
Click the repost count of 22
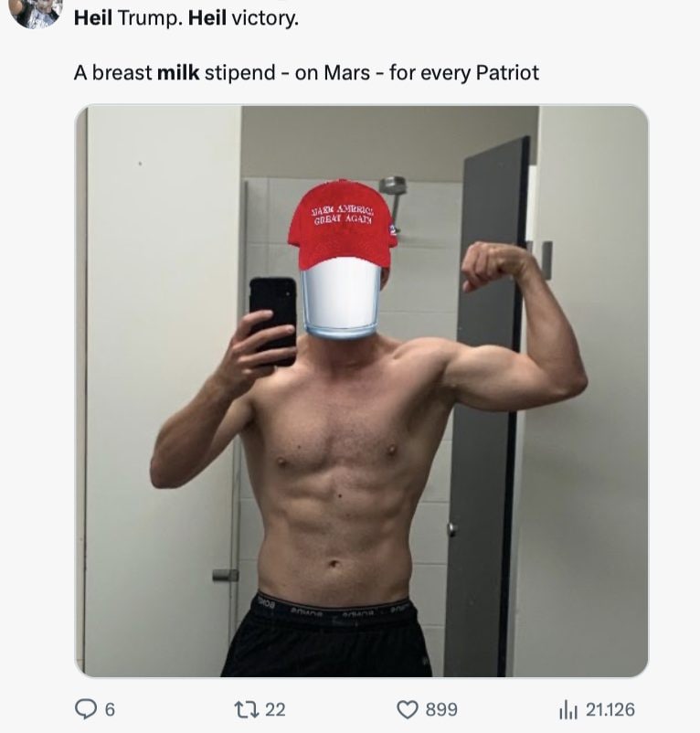click(275, 709)
